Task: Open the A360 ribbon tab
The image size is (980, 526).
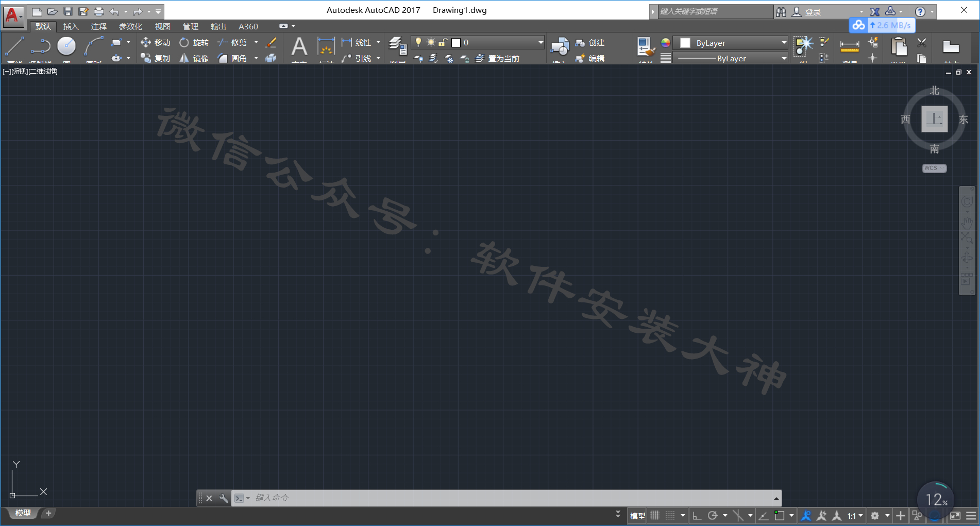Action: 248,26
